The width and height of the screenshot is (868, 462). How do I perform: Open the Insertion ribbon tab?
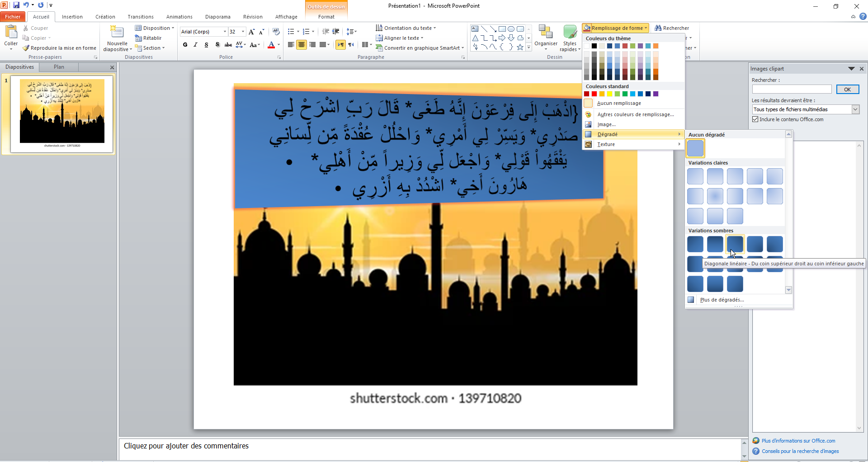click(72, 17)
